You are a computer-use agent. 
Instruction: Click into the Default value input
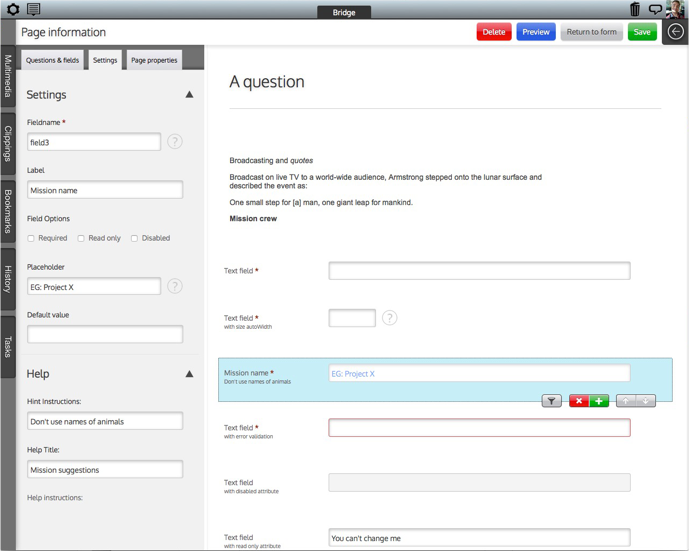(x=105, y=334)
